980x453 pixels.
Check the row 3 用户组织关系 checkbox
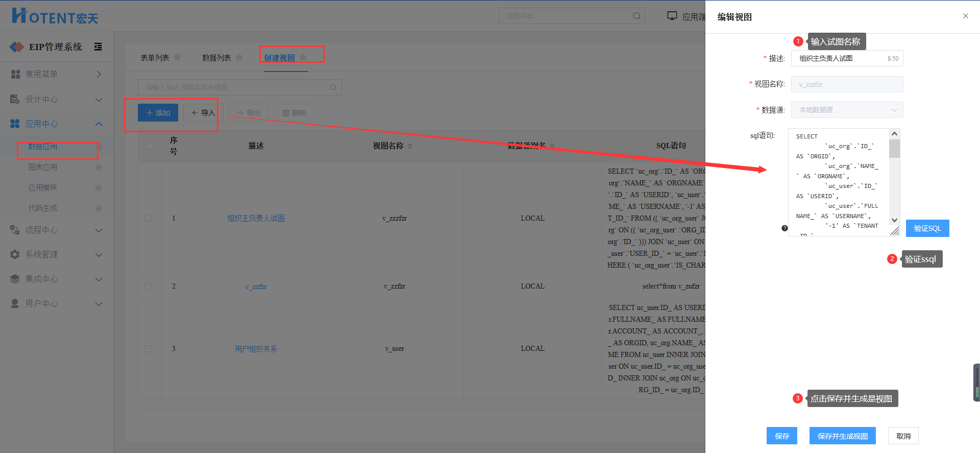[149, 349]
